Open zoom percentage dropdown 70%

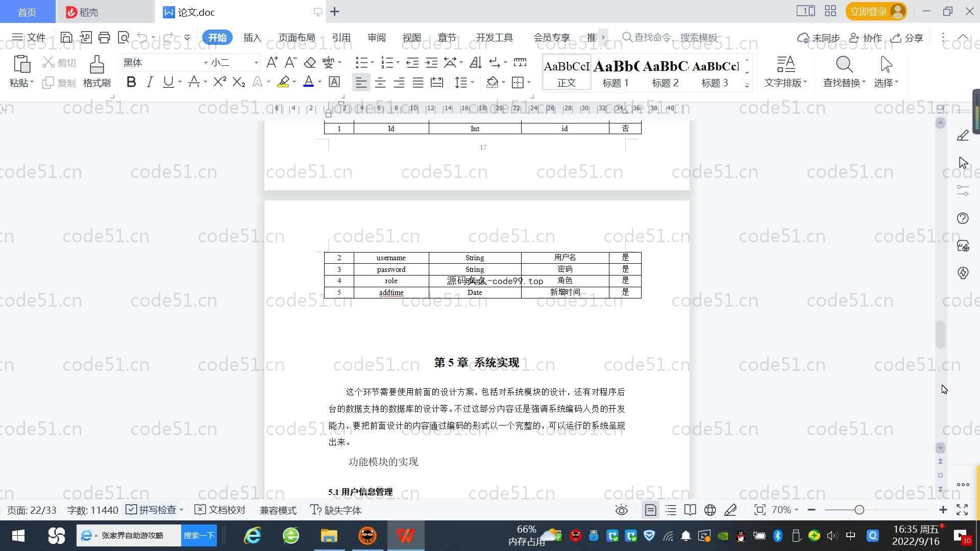[785, 510]
